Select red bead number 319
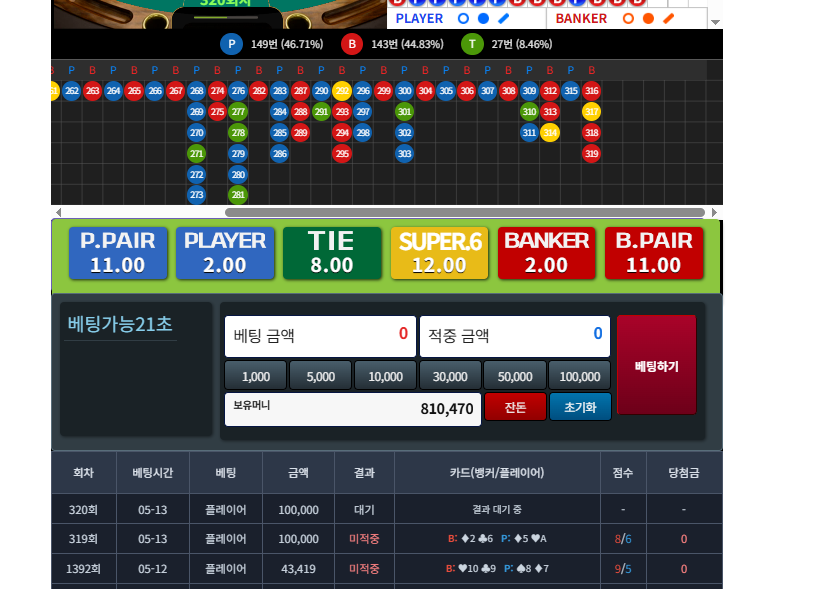The width and height of the screenshot is (814, 589). [591, 154]
